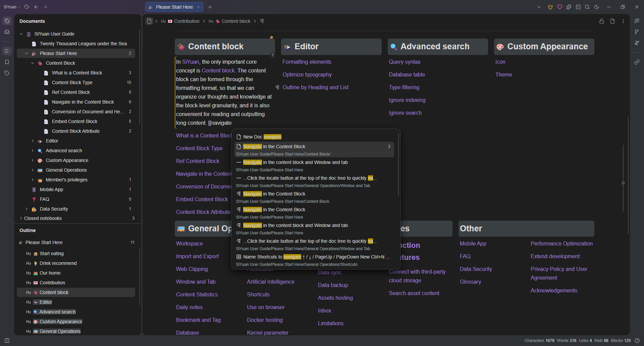Click the pink heart sponsor icon
The height and width of the screenshot is (346, 644).
[x=560, y=7]
